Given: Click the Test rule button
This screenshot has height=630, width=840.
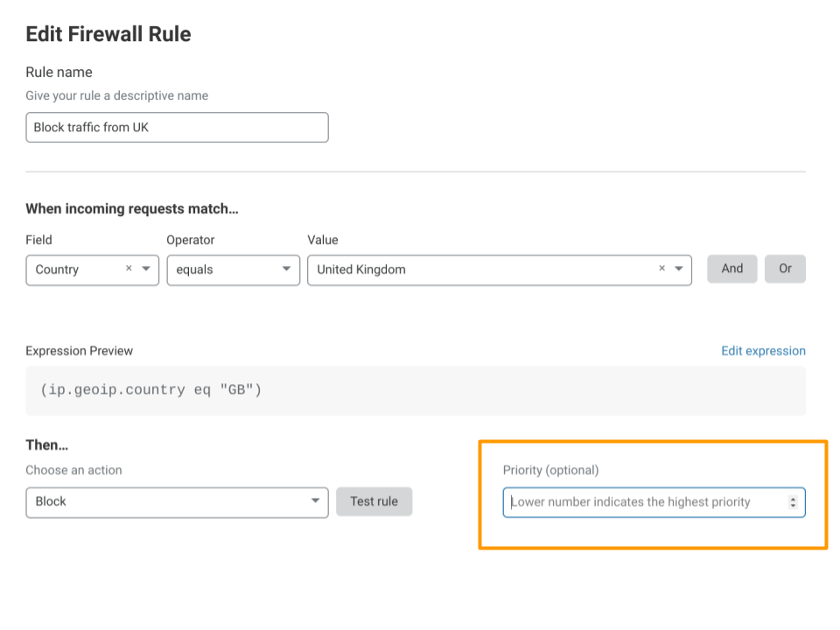Looking at the screenshot, I should [374, 501].
